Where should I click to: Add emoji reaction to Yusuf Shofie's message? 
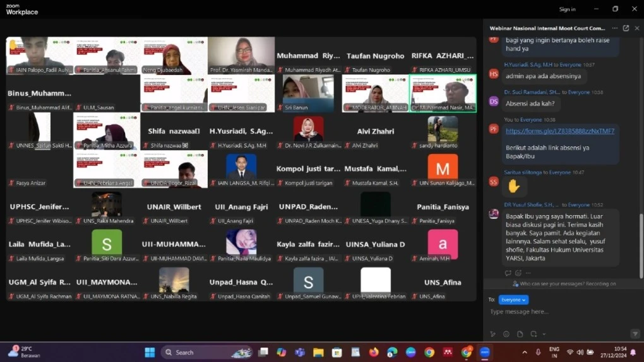click(x=518, y=273)
